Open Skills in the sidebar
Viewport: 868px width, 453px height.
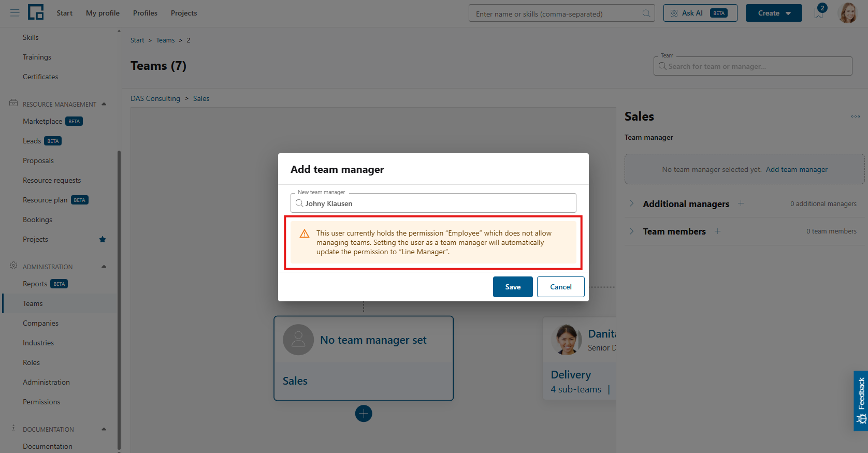[x=31, y=37]
